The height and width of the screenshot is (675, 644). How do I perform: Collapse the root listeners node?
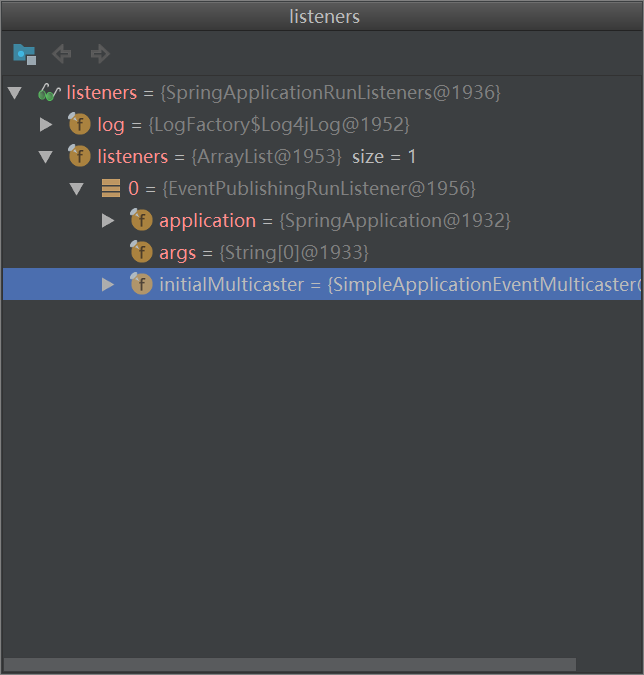(x=15, y=93)
